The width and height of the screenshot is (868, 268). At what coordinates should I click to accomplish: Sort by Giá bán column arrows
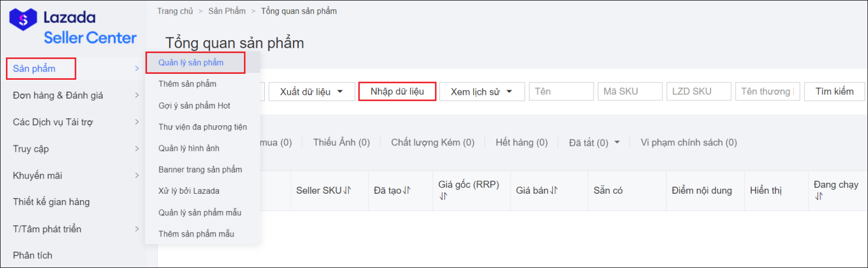[x=554, y=190]
